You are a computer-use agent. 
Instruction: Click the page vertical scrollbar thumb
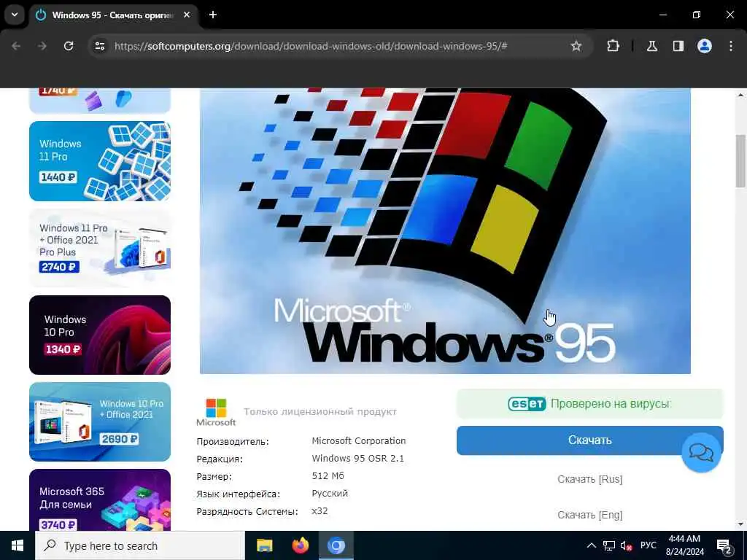tap(740, 161)
